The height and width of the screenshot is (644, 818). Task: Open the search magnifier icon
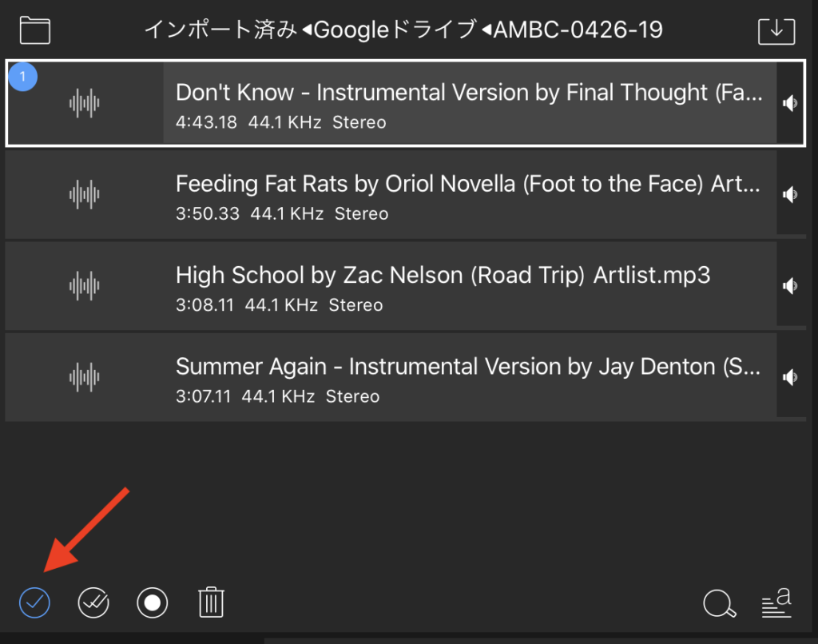click(719, 603)
